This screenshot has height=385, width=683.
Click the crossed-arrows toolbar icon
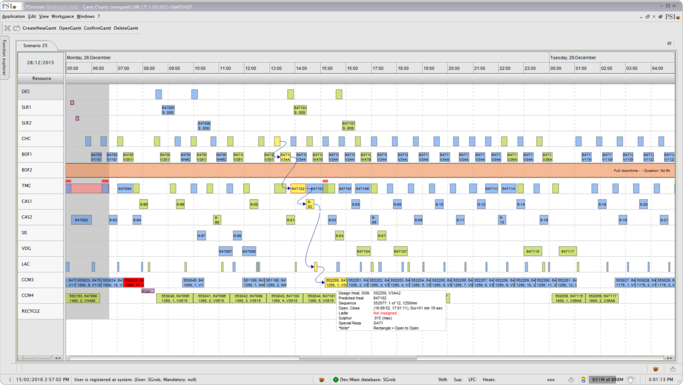pyautogui.click(x=7, y=28)
